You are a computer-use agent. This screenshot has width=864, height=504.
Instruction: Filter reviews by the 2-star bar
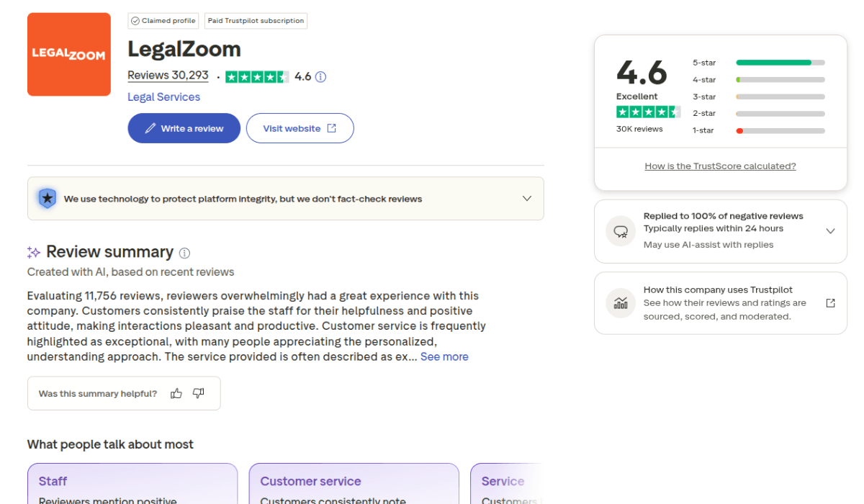(x=780, y=114)
